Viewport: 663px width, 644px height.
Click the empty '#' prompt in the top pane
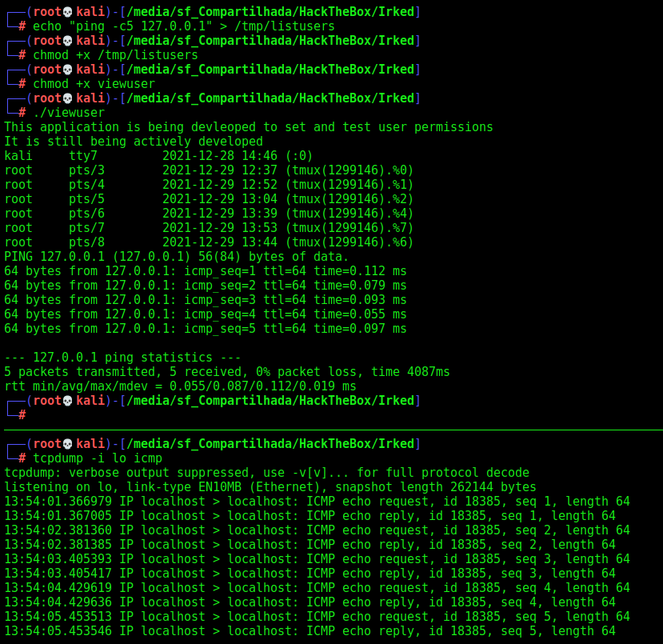click(22, 415)
